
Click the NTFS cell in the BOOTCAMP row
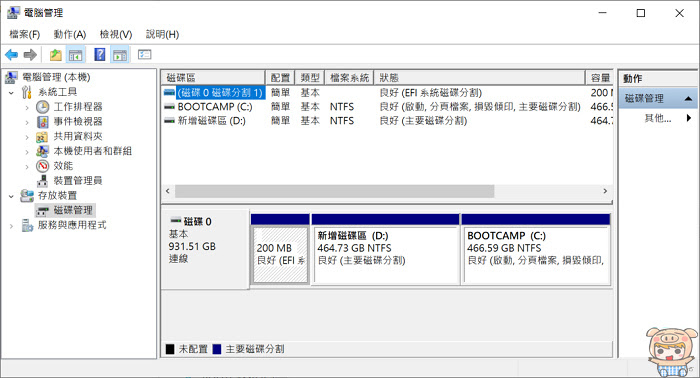tap(342, 107)
